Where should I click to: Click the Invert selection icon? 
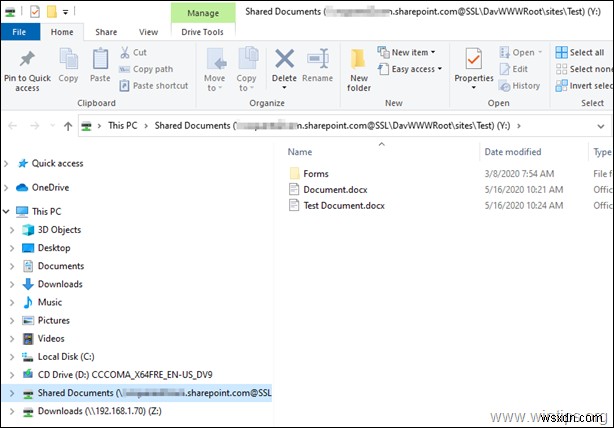[561, 85]
